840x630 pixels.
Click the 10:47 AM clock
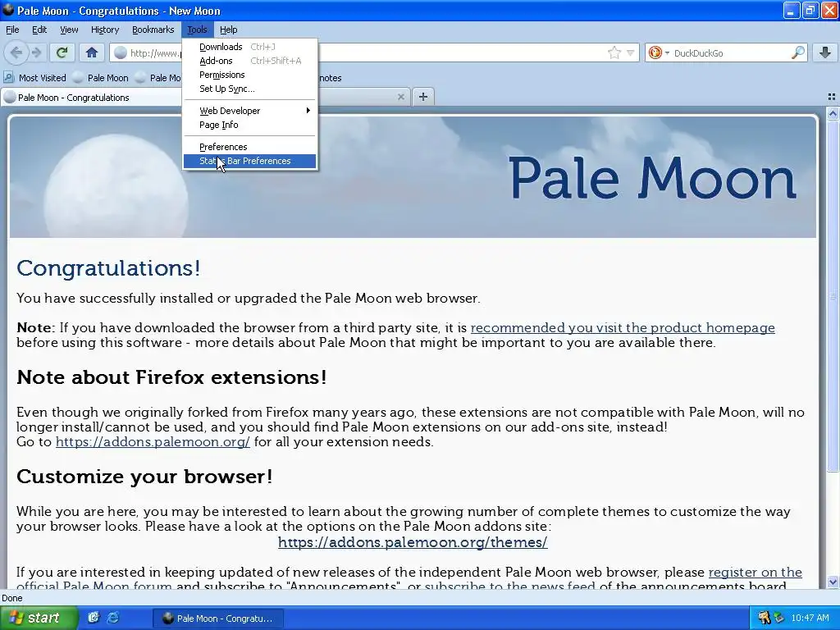[810, 619]
